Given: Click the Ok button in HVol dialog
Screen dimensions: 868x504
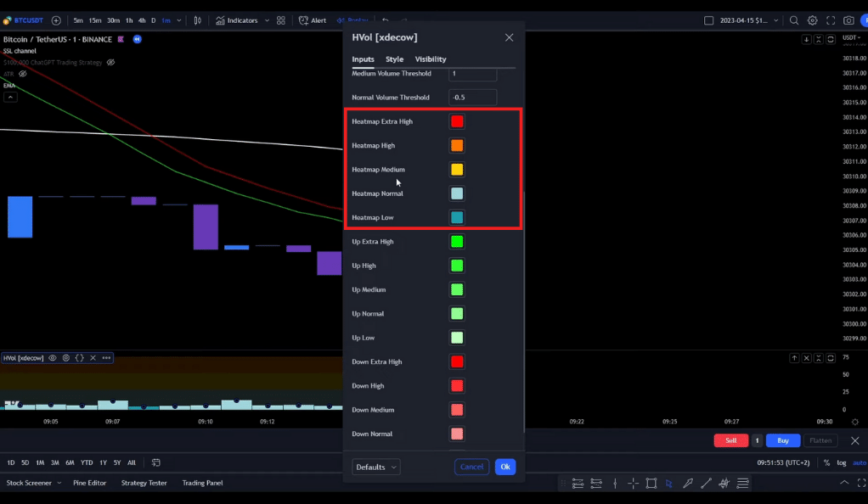Looking at the screenshot, I should click(x=505, y=467).
